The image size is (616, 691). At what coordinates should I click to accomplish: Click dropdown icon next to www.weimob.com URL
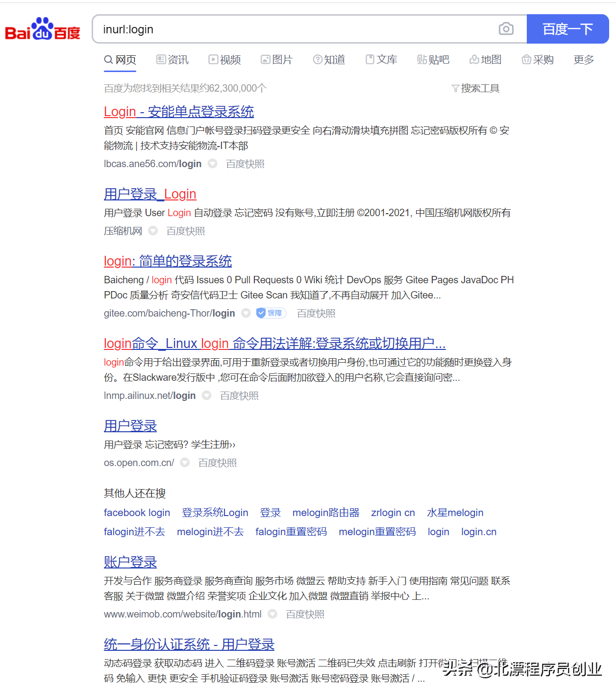tap(272, 614)
